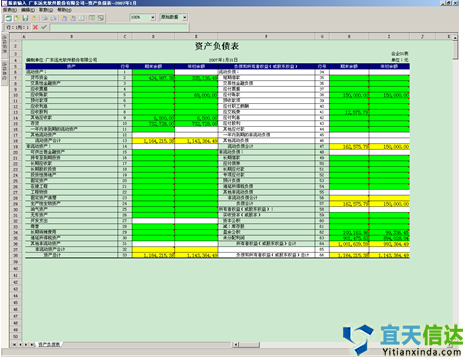Select column C header
The image size is (468, 364).
125,36
